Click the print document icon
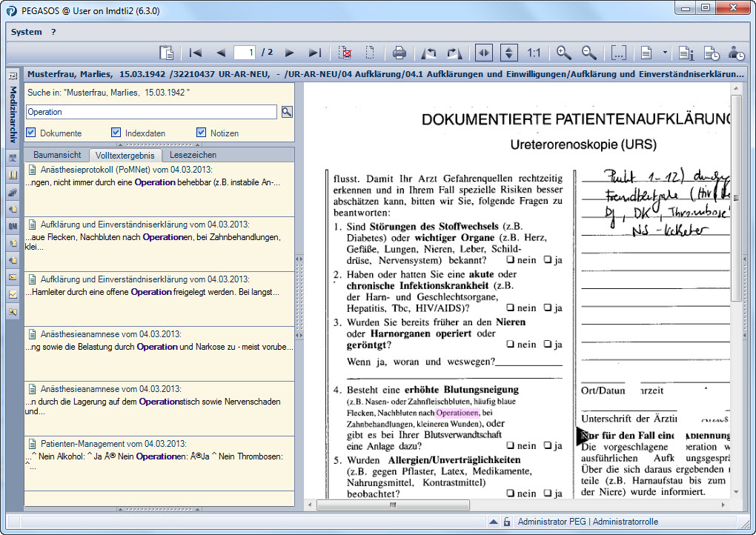 coord(399,53)
